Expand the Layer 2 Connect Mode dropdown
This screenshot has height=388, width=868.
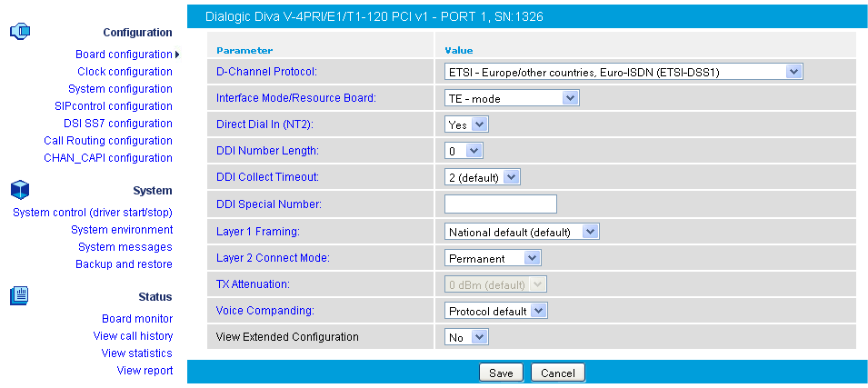pos(493,258)
